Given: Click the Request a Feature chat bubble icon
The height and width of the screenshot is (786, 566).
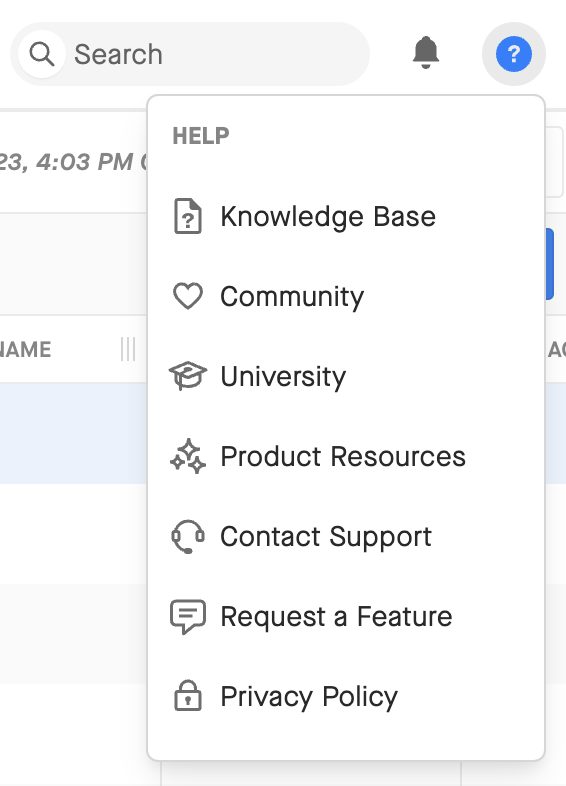Looking at the screenshot, I should coord(187,617).
